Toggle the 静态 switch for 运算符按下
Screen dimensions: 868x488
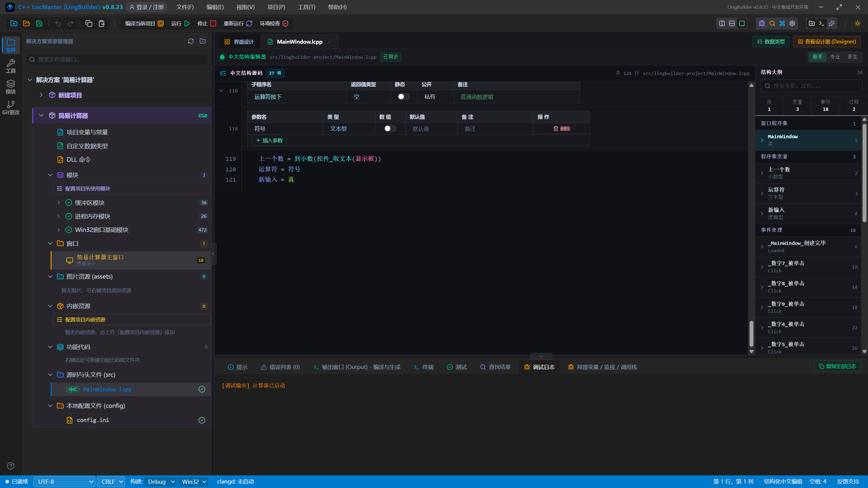coord(404,97)
